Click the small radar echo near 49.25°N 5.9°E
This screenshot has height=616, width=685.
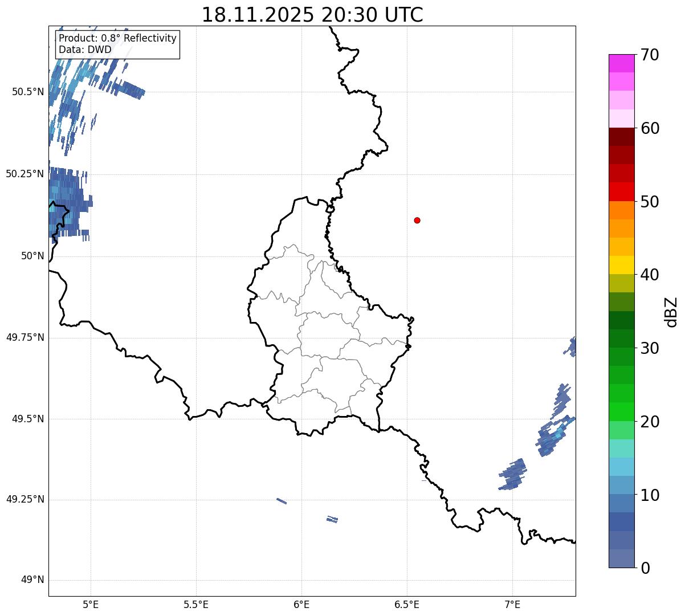tap(282, 501)
